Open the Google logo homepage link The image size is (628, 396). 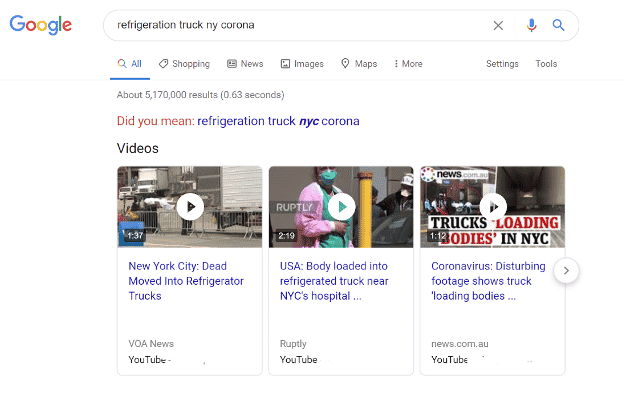click(x=40, y=25)
